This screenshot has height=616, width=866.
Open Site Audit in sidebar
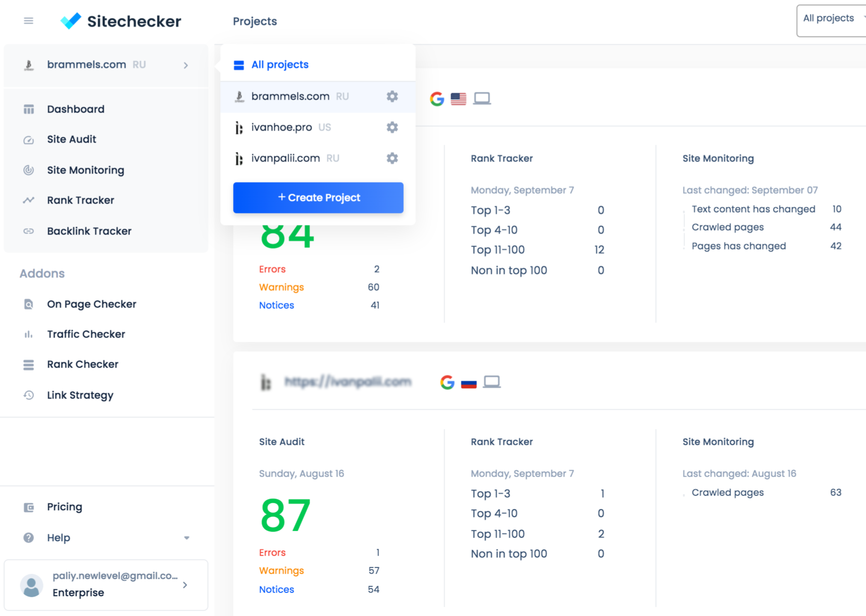[71, 139]
